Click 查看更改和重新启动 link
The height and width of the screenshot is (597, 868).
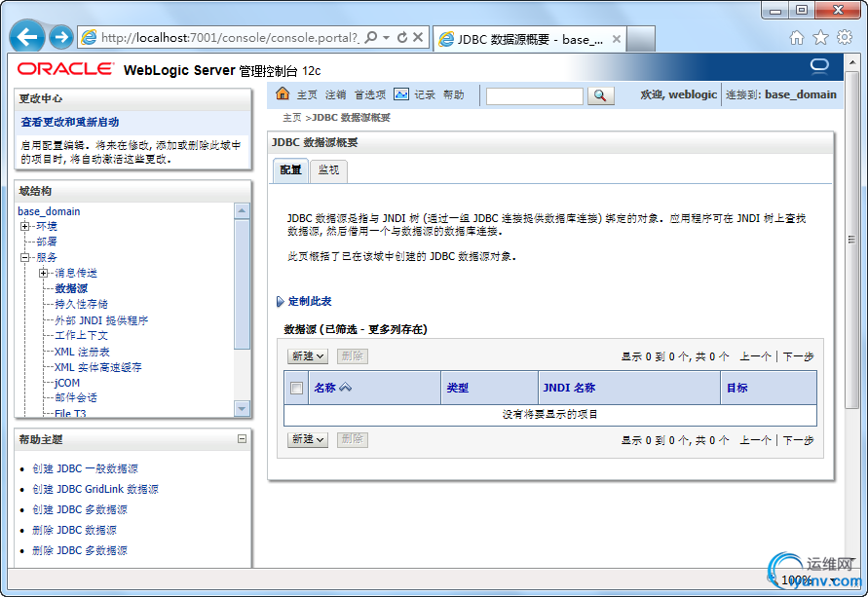(70, 122)
